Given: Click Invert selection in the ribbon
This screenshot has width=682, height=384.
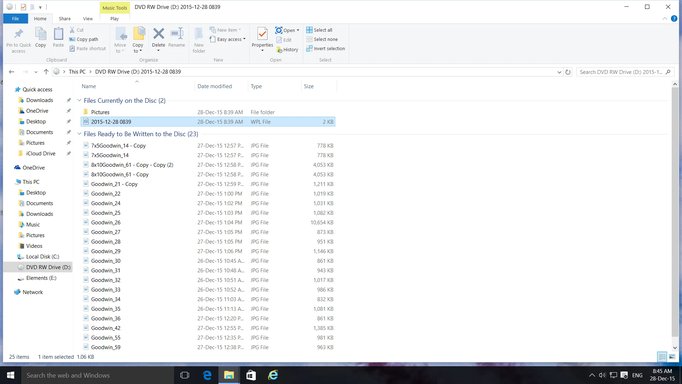Looking at the screenshot, I should tap(325, 48).
